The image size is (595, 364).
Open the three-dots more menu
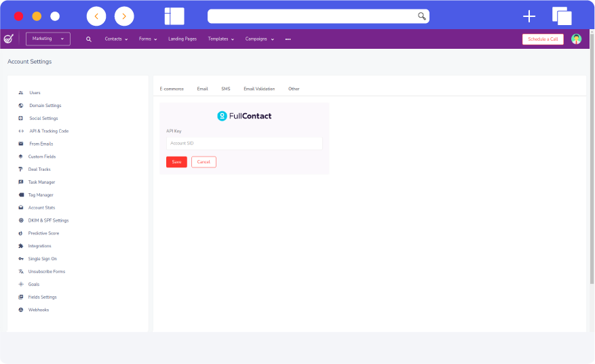point(288,39)
